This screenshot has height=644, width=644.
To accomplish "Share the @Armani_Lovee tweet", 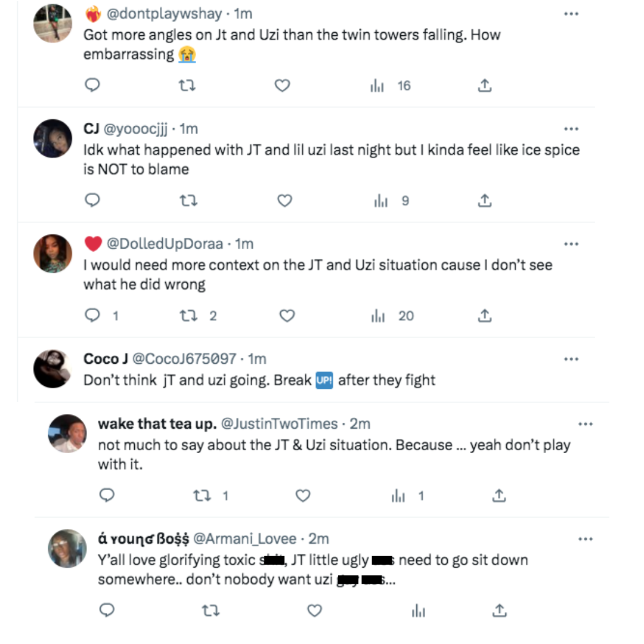I will coord(500,611).
